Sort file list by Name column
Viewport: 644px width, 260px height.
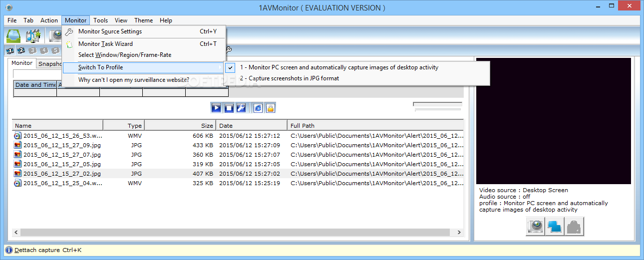[58, 126]
